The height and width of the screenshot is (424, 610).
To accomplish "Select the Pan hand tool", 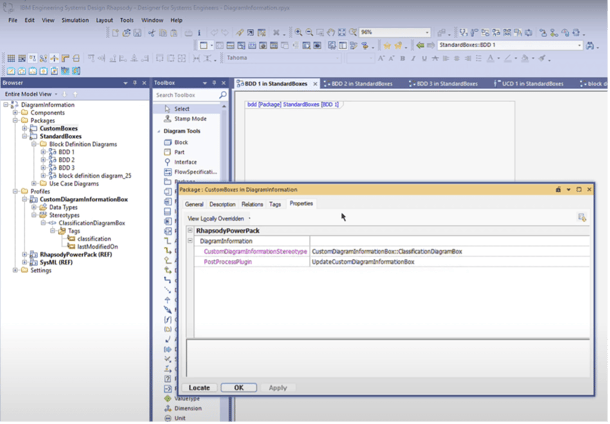I will 331,33.
